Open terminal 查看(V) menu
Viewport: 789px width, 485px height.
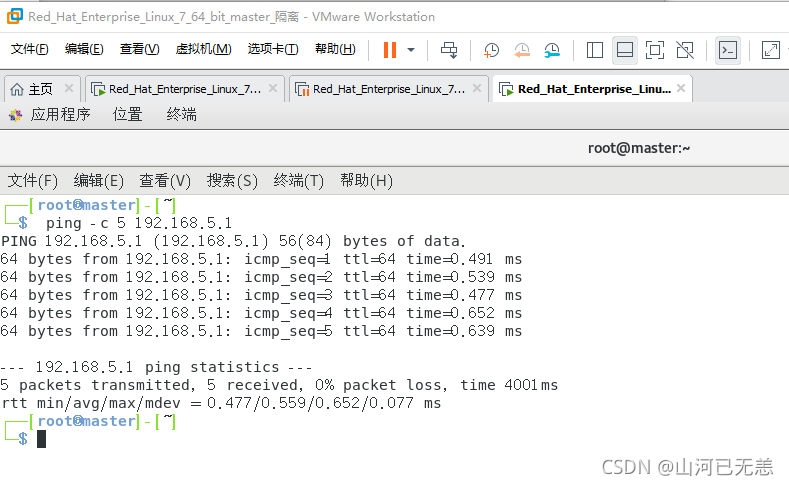tap(165, 180)
